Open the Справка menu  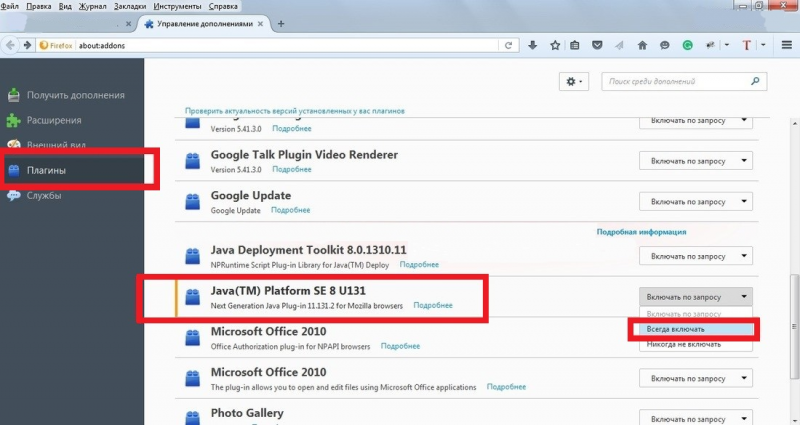223,6
